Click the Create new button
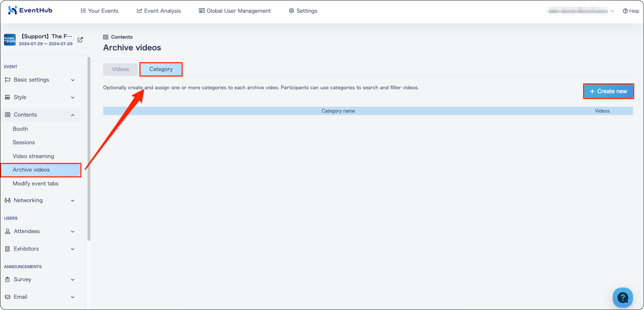The height and width of the screenshot is (310, 644). pos(608,91)
